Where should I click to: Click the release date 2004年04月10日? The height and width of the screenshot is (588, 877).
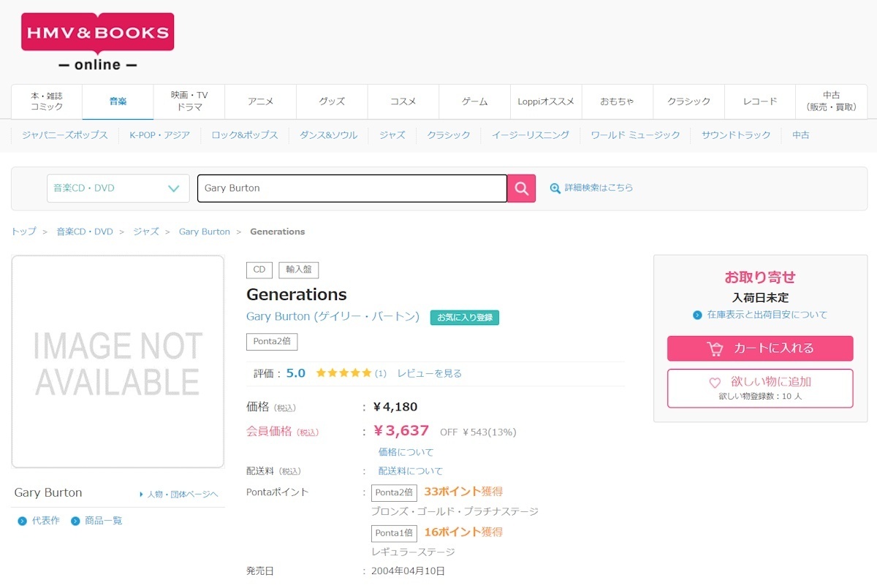tap(408, 571)
